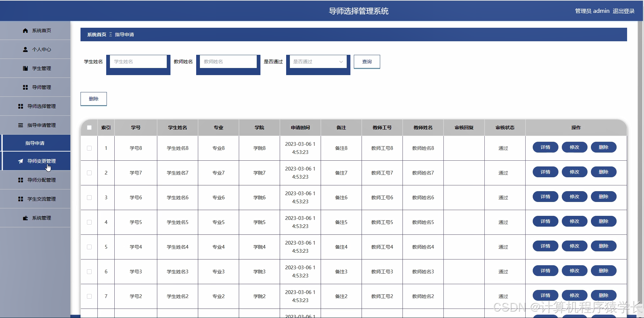644x318 pixels.
Task: Click 详情 for 学生姓名4 row
Action: coord(546,246)
